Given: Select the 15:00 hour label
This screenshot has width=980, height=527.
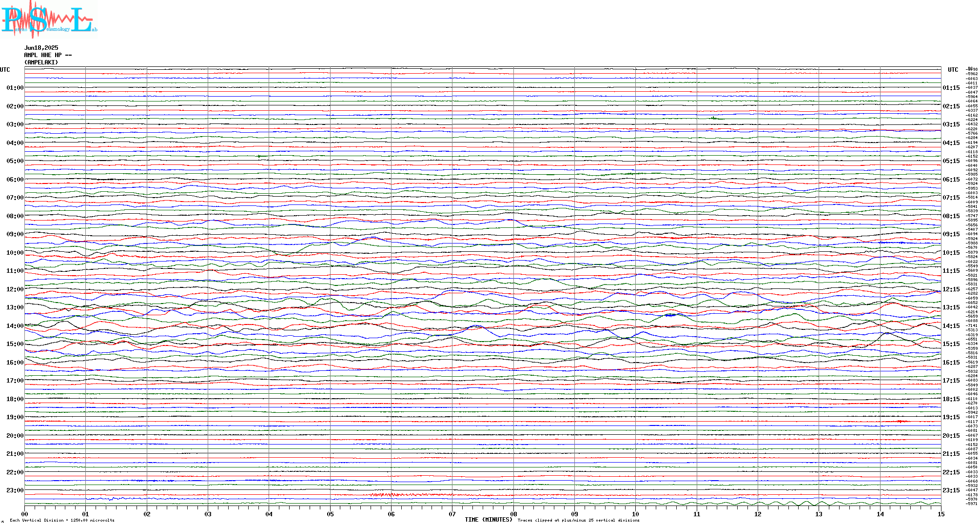Looking at the screenshot, I should (15, 344).
